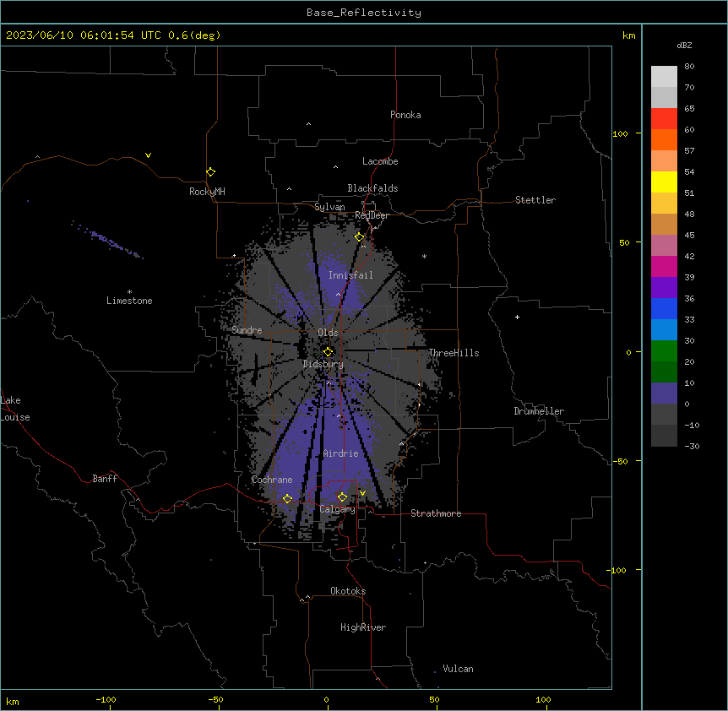Click the yellow station marker near RockyMH
The width and height of the screenshot is (728, 711).
tap(210, 171)
